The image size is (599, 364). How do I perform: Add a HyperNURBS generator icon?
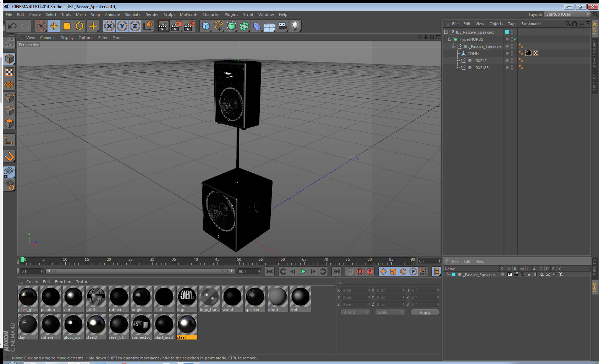coord(231,26)
